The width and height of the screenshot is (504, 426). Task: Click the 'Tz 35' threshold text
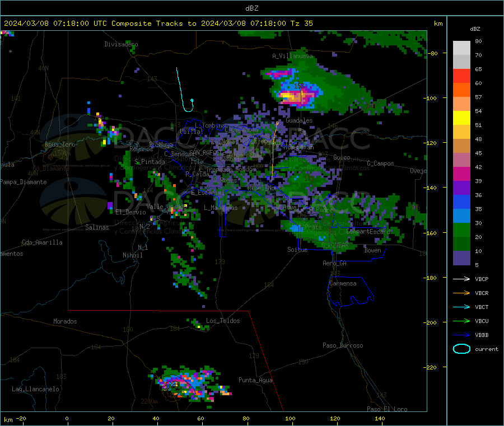(301, 24)
